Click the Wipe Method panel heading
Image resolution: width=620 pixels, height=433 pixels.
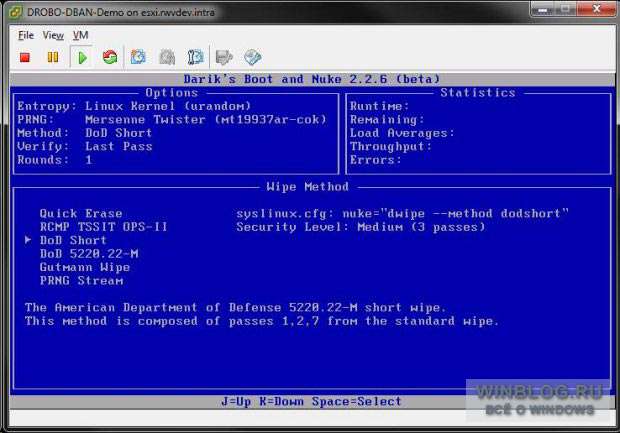pyautogui.click(x=308, y=187)
